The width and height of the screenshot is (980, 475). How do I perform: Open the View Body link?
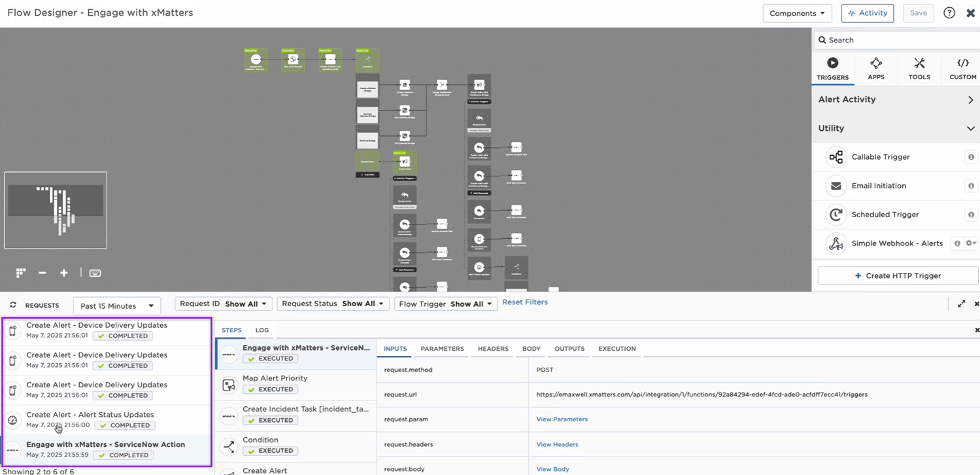552,469
